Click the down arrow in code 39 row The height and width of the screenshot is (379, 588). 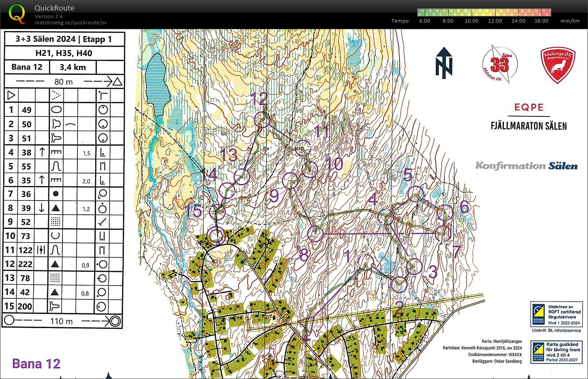42,208
